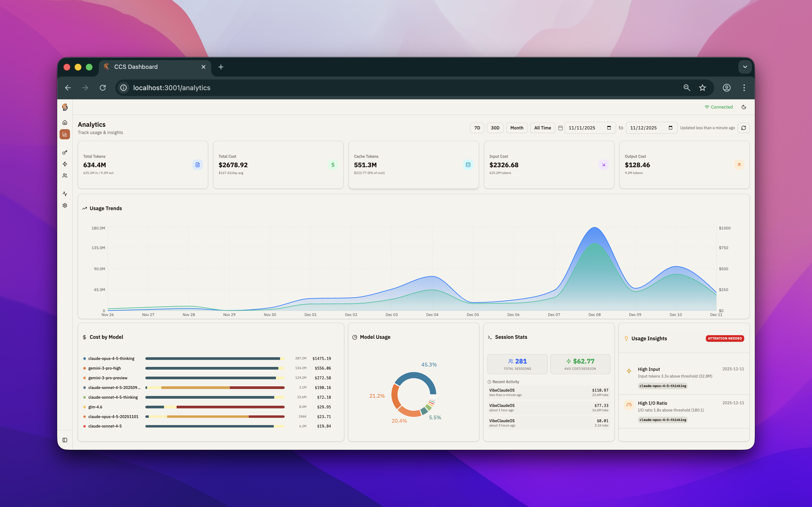This screenshot has width=812, height=507.
Task: Open the Home page from the sidebar
Action: coord(65,122)
